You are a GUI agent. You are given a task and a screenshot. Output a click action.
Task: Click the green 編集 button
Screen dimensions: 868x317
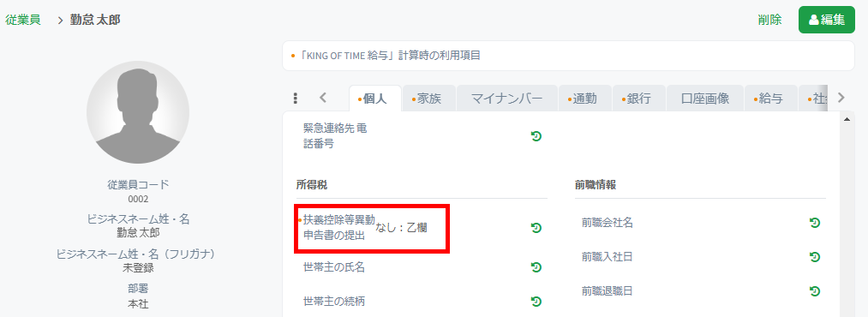click(x=827, y=20)
